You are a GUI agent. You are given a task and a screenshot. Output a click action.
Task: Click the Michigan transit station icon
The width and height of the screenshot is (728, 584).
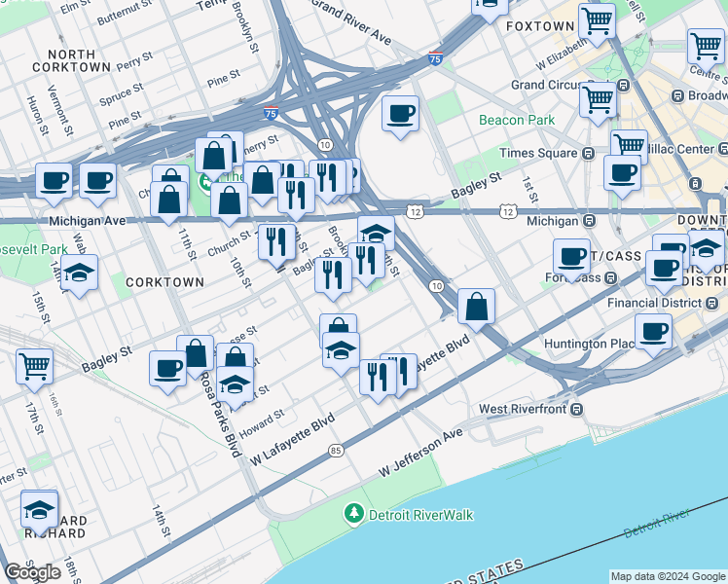(x=589, y=221)
